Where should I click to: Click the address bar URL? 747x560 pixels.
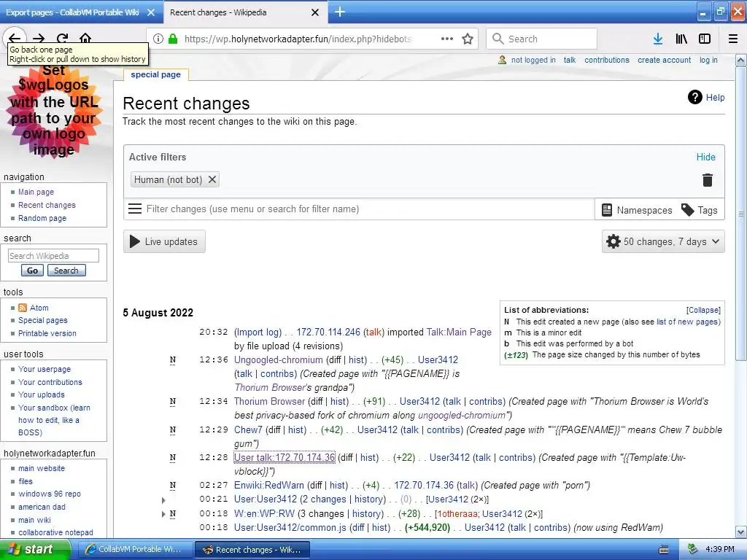298,39
